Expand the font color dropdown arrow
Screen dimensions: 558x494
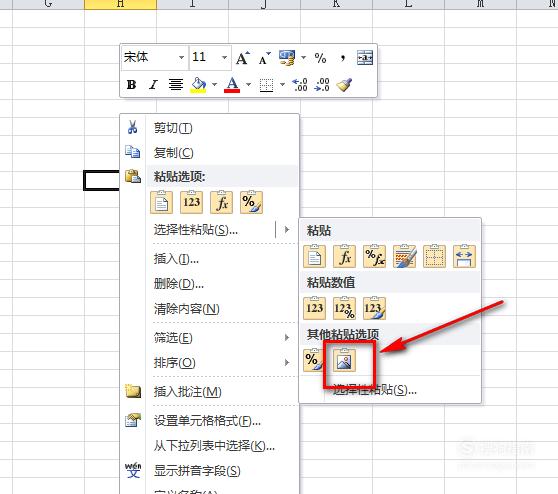click(x=248, y=85)
